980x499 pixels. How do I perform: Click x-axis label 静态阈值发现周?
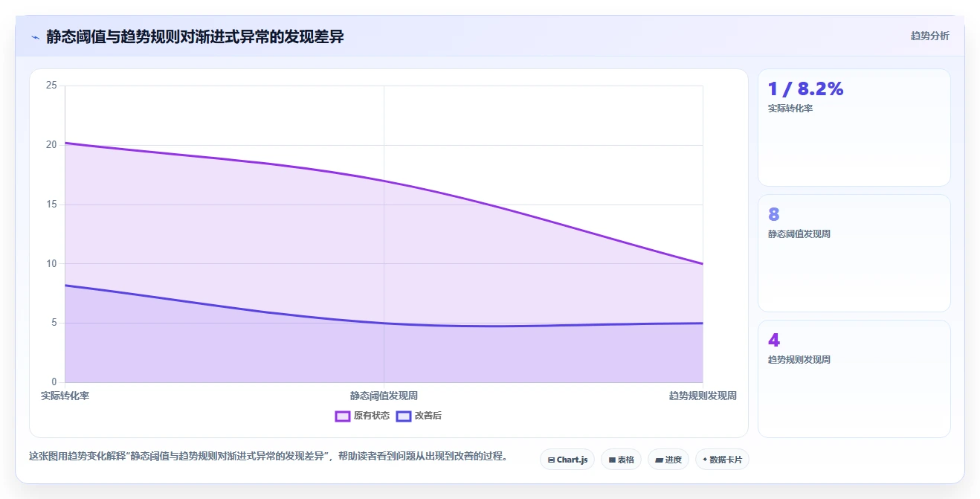coord(384,396)
